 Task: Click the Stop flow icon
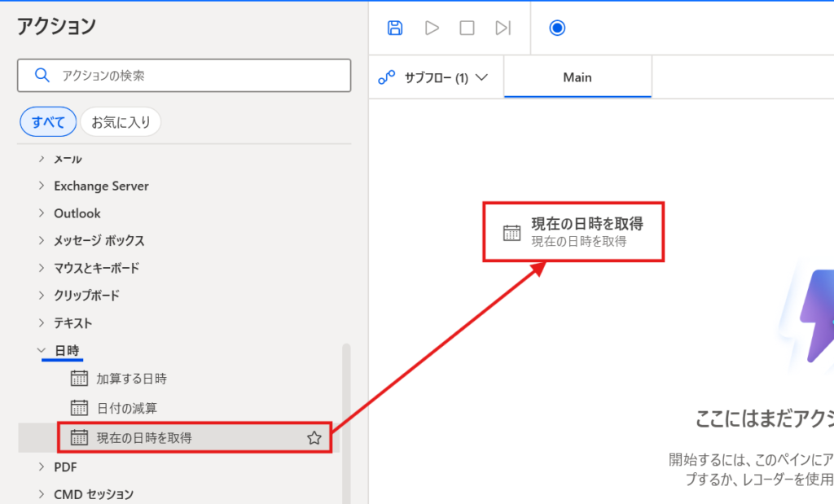[466, 28]
